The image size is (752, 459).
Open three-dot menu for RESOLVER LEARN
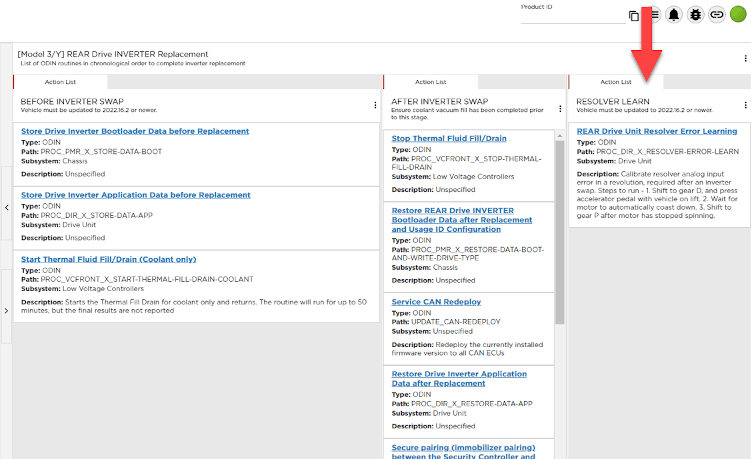coord(745,105)
